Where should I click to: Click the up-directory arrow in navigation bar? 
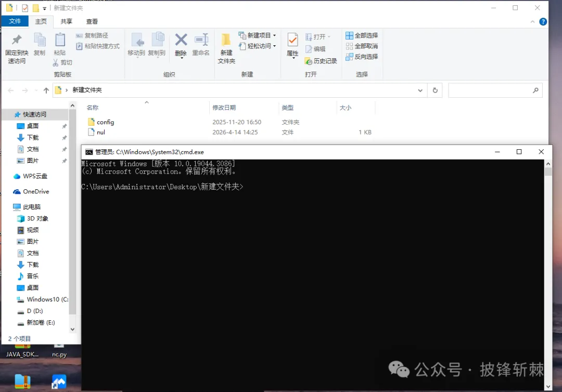[46, 90]
